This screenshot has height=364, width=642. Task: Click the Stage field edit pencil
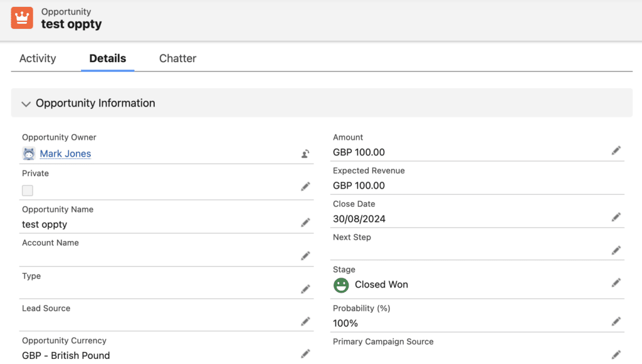point(616,283)
